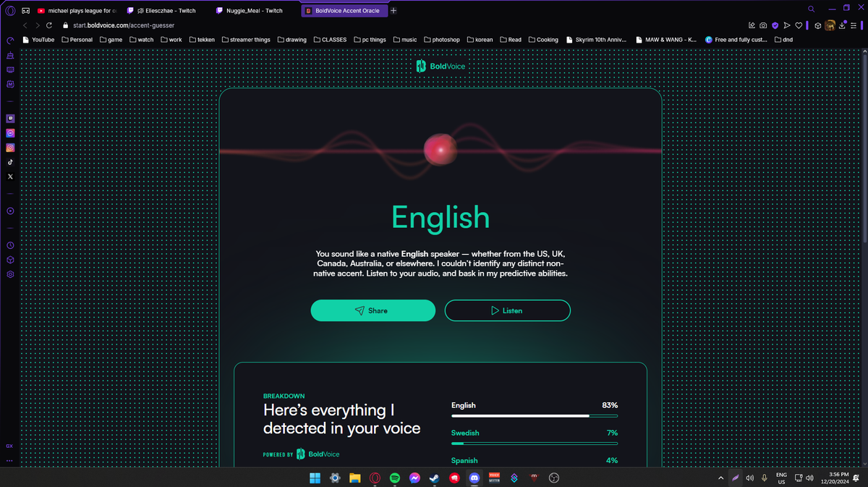
Task: Open the tekken bookmarks folder
Action: point(203,40)
